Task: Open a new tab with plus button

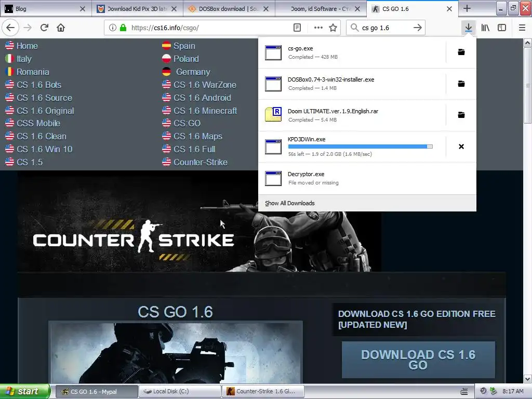Action: (467, 8)
